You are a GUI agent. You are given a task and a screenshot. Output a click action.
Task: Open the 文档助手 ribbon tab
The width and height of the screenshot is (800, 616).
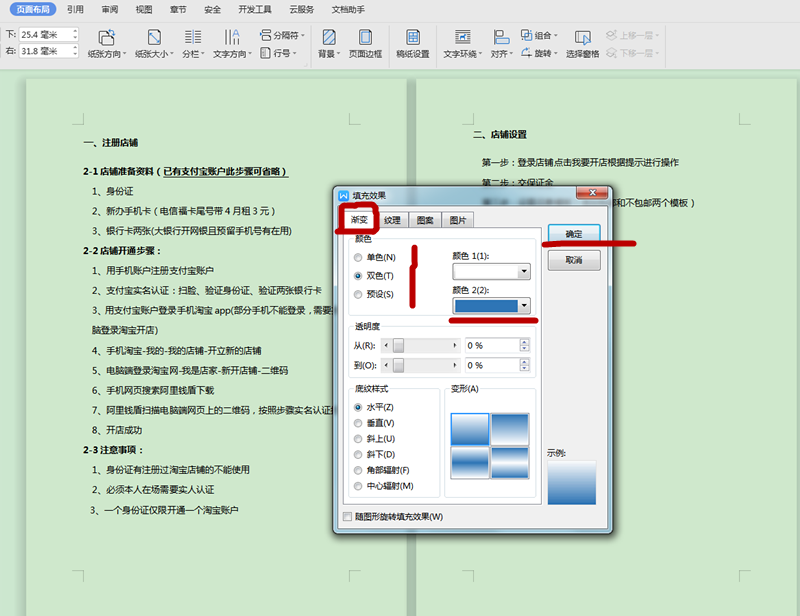pos(348,9)
